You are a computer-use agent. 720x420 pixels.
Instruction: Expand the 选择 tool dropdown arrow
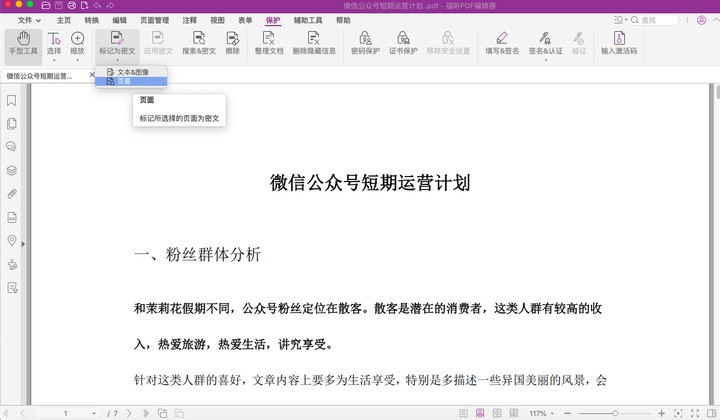pos(54,60)
